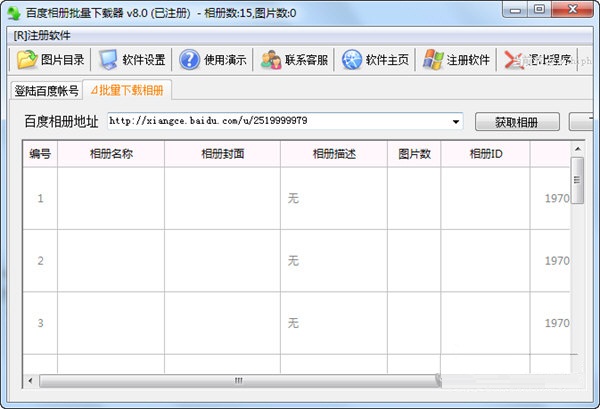Click the 退出程序 red X icon
Image resolution: width=600 pixels, height=409 pixels.
tap(514, 60)
